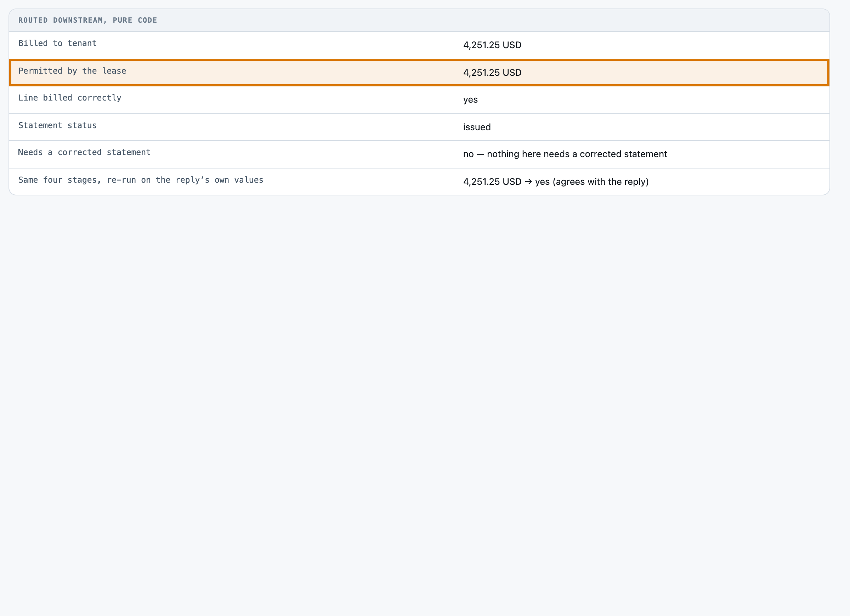Click the word 'lease' in highlighted row
The width and height of the screenshot is (850, 616).
(x=114, y=71)
